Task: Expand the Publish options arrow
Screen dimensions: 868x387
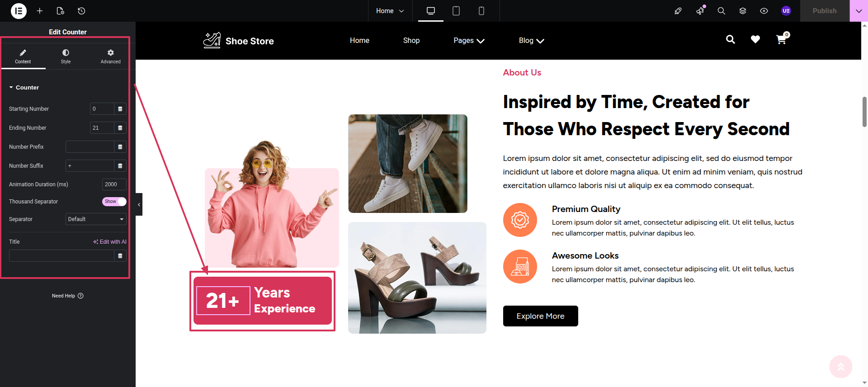Action: tap(859, 11)
